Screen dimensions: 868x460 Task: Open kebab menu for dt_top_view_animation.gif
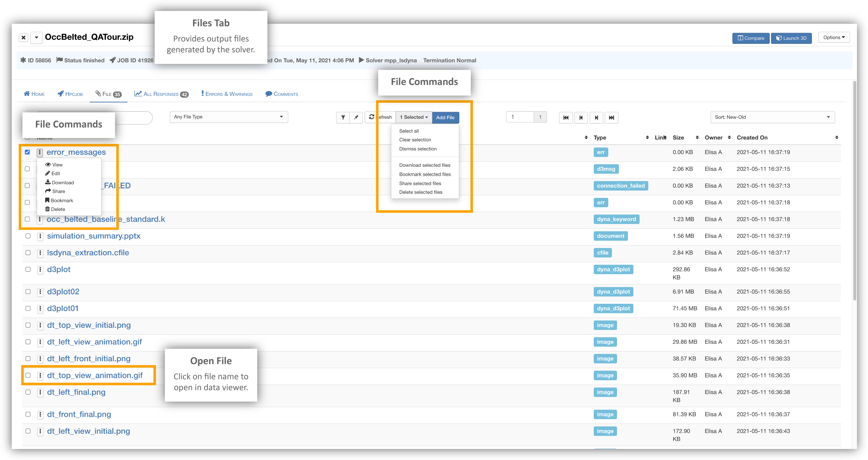40,376
